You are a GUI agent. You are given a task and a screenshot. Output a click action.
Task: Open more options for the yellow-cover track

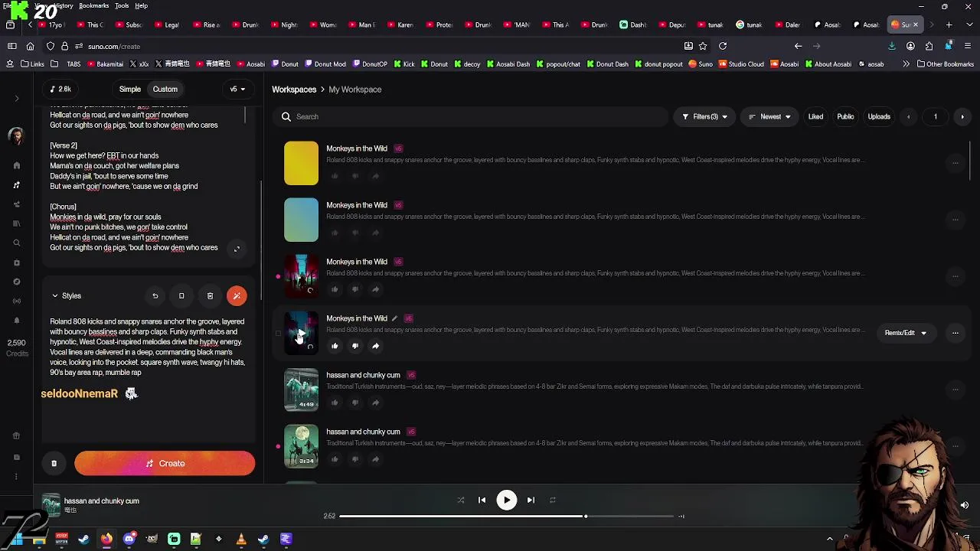pos(955,163)
